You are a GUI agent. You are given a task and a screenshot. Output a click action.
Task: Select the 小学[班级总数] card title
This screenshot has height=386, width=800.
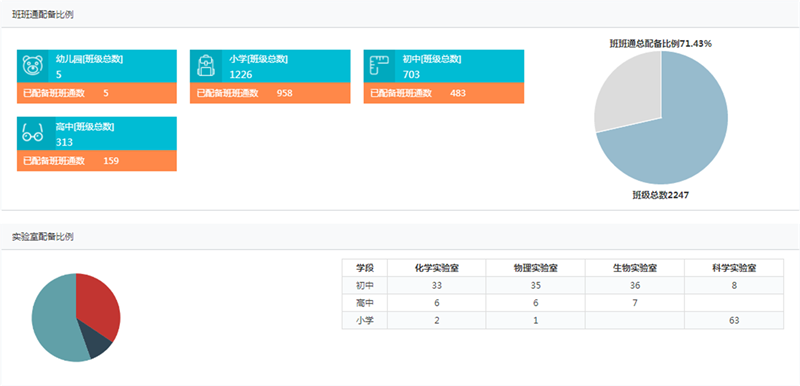(258, 59)
